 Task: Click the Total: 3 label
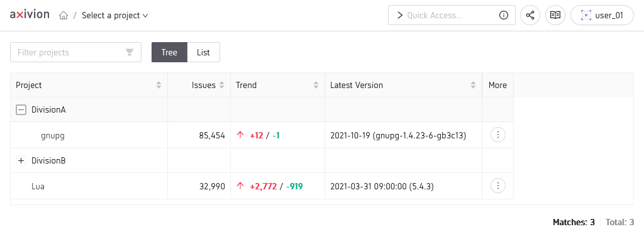point(619,223)
